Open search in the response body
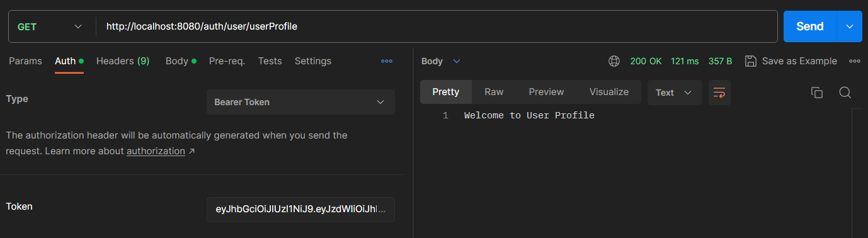Screen dimensions: 868x238 point(845,93)
